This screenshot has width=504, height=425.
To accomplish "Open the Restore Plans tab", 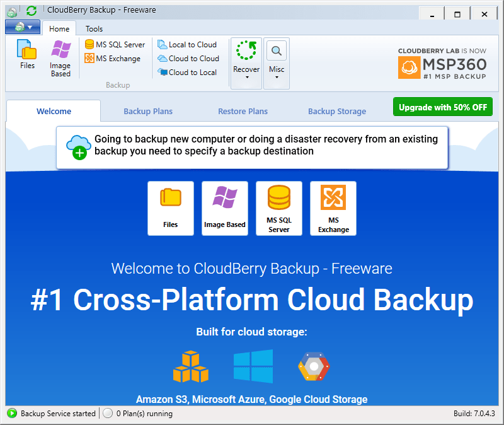I will [x=243, y=112].
